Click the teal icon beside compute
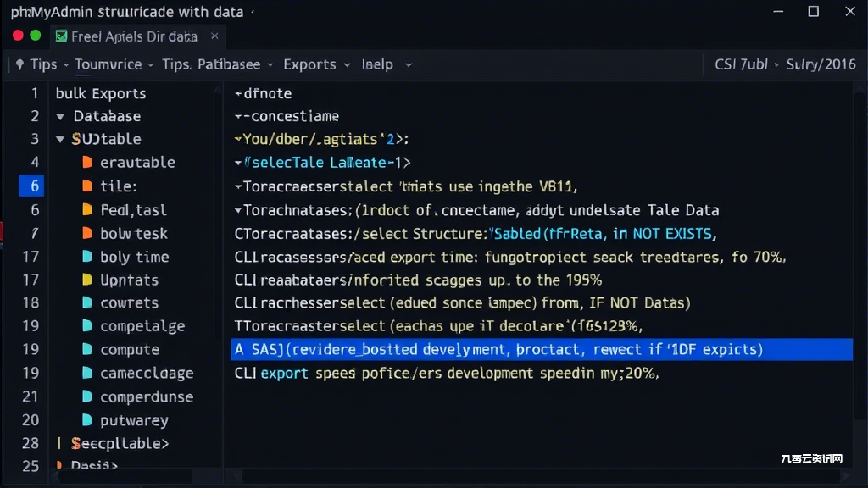The width and height of the screenshot is (868, 488). tap(87, 349)
